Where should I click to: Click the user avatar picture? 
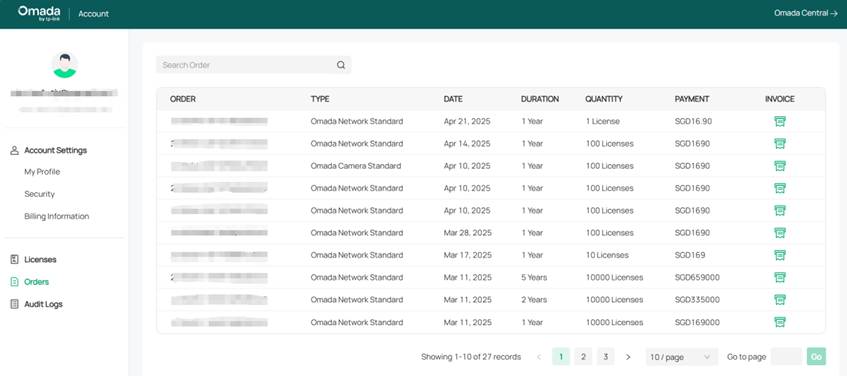[65, 65]
